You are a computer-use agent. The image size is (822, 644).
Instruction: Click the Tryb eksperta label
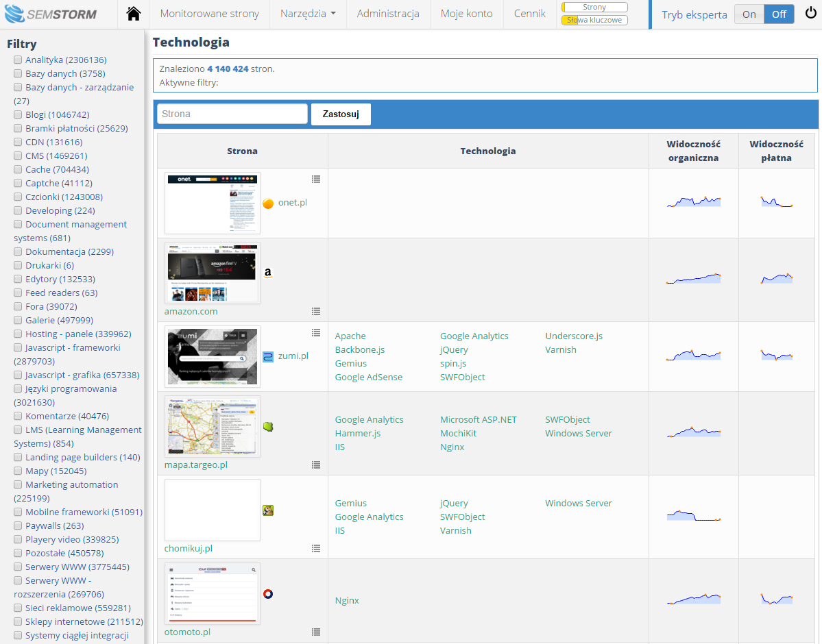click(694, 14)
